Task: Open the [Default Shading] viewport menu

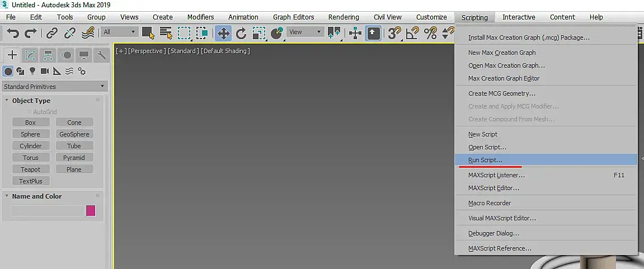Action: coord(225,51)
